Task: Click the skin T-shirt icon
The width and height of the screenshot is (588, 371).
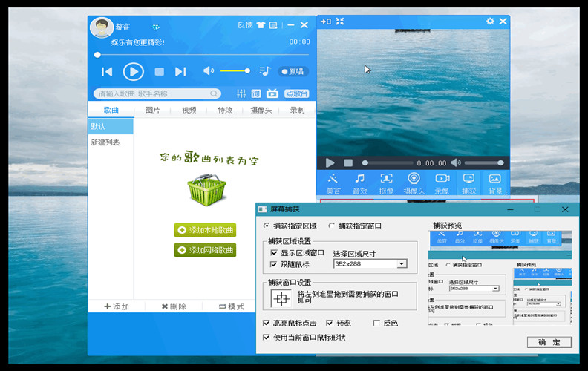Action: (261, 25)
